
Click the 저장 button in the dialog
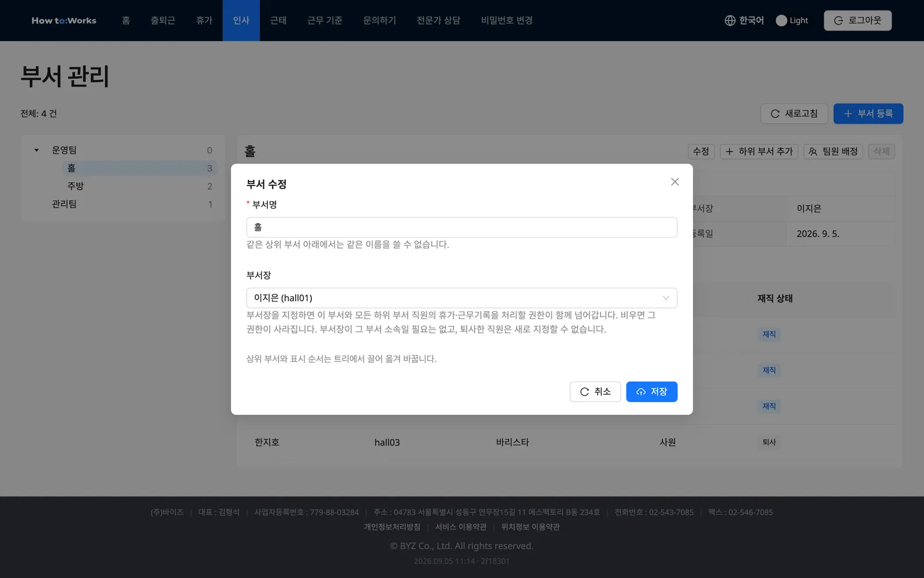(x=651, y=392)
